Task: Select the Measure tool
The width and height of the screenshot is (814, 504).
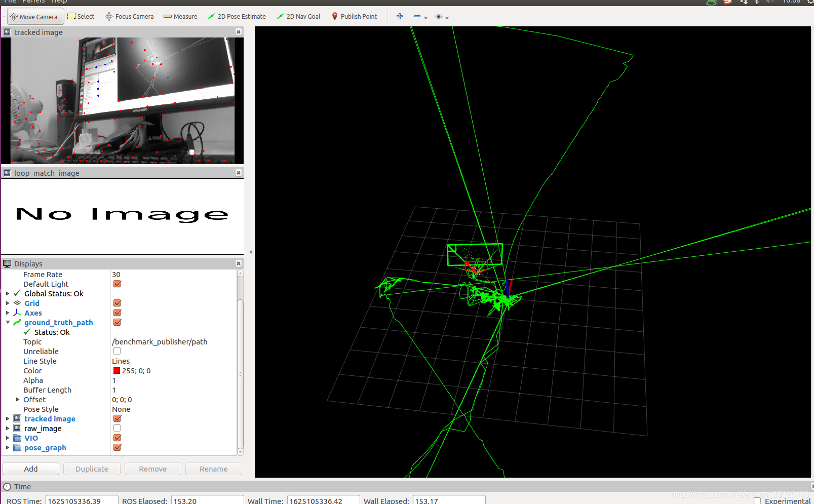Action: tap(180, 16)
